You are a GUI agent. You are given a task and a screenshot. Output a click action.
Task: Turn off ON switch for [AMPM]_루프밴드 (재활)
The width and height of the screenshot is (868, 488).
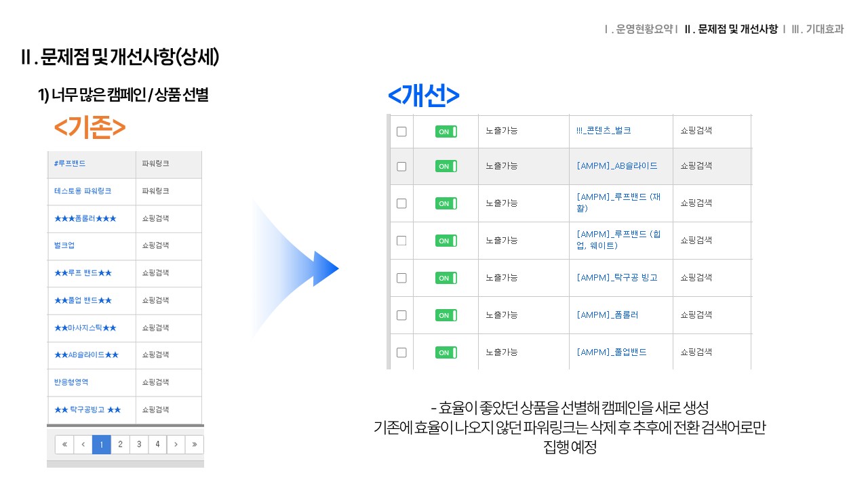click(446, 203)
